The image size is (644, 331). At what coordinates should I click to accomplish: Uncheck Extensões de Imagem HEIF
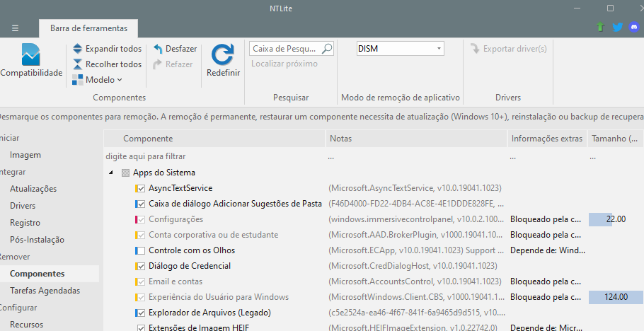(x=141, y=328)
